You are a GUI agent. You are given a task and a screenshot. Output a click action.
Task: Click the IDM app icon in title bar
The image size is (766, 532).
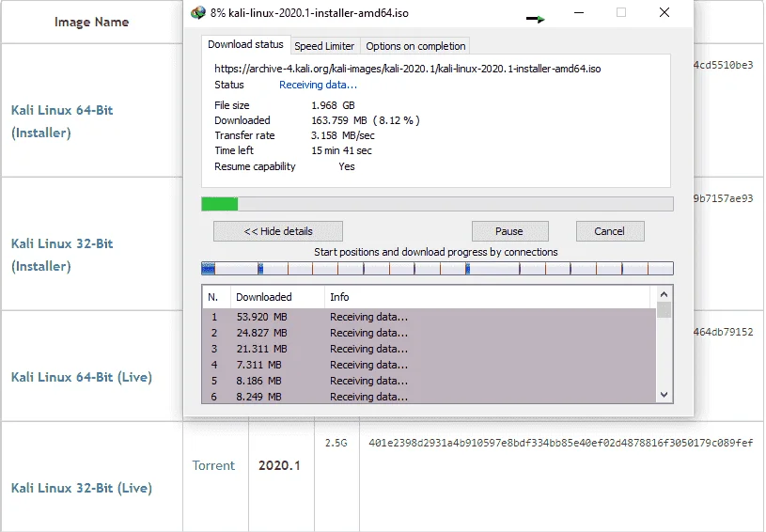click(198, 13)
